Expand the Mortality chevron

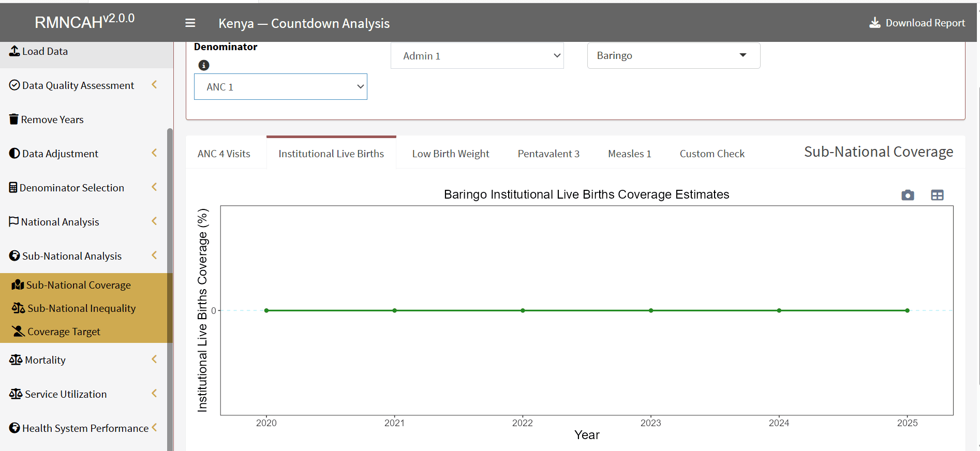click(x=154, y=359)
